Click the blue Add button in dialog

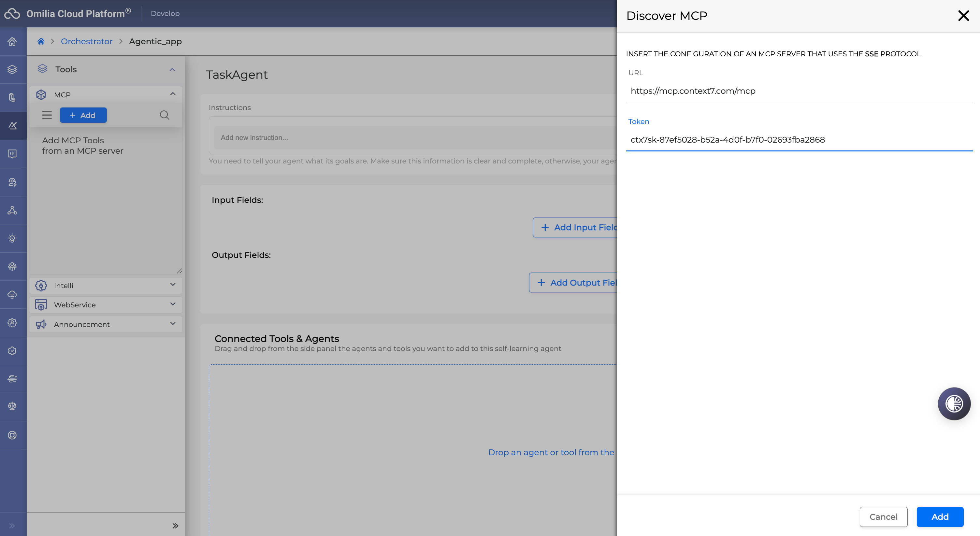point(940,516)
